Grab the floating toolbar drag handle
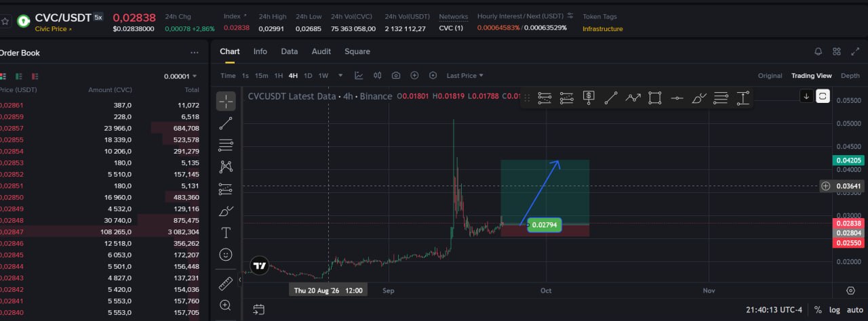868x321 pixels. tap(528, 98)
